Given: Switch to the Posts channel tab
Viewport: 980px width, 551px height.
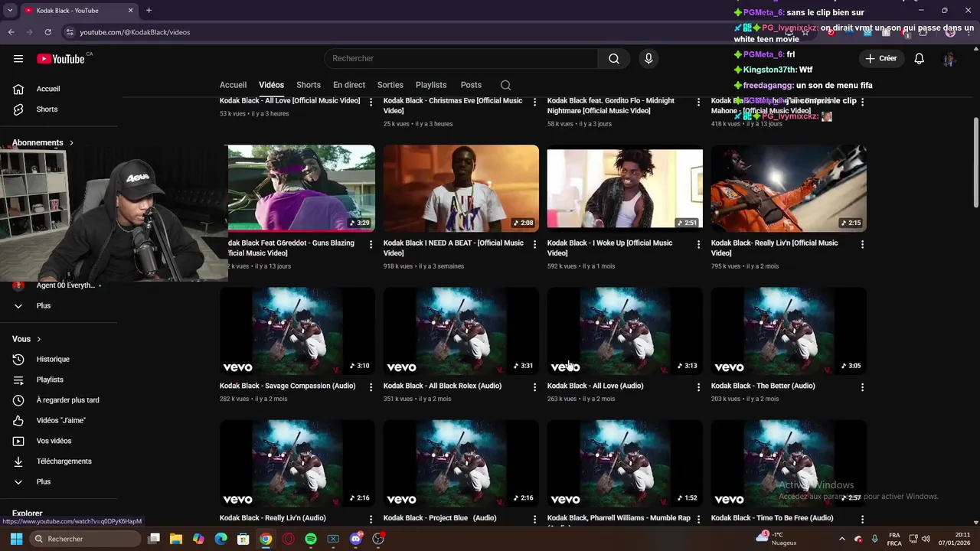Looking at the screenshot, I should click(x=471, y=85).
